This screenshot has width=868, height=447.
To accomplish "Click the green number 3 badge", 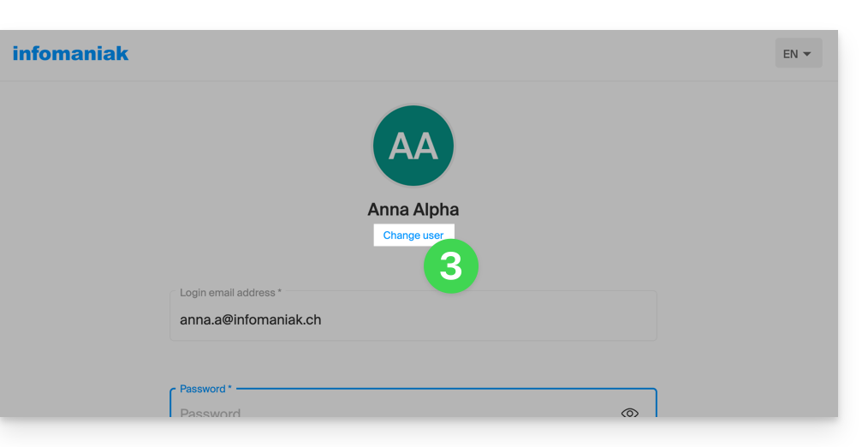I will (450, 265).
